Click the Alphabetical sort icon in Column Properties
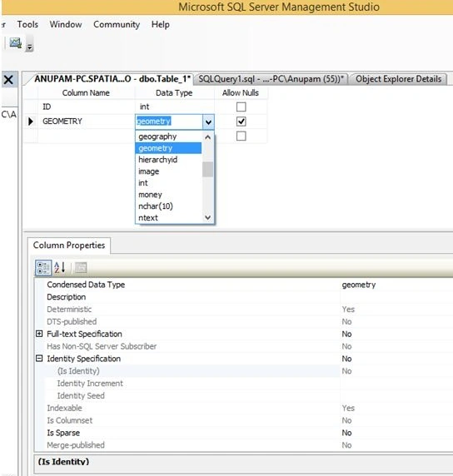 coord(60,267)
